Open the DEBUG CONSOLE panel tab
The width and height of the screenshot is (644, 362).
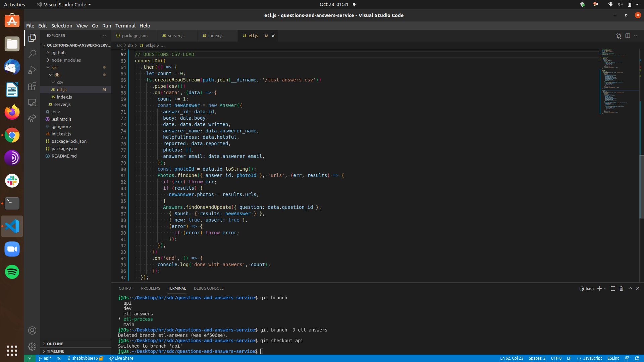[209, 288]
